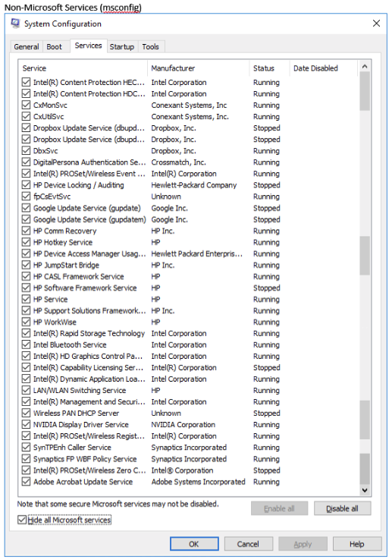Click the System Configuration title bar icon
The width and height of the screenshot is (392, 560).
15,24
